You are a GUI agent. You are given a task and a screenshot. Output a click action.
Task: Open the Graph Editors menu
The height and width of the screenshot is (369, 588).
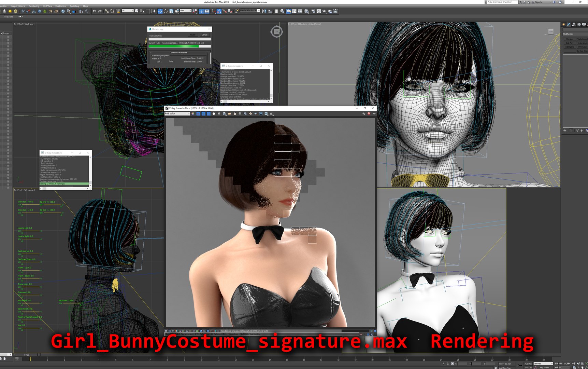[x=18, y=6]
